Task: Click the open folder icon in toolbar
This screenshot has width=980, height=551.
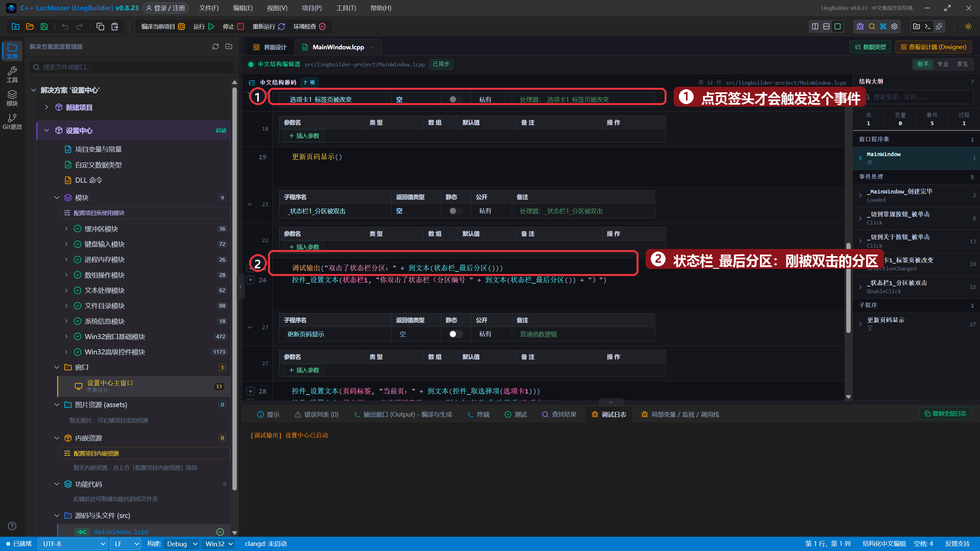Action: pyautogui.click(x=30, y=27)
